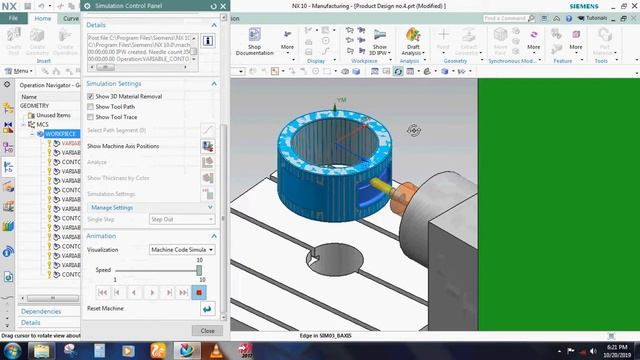Open the Synchronous Modeling More menu
Image resolution: width=640 pixels, height=360 pixels.
point(533,40)
